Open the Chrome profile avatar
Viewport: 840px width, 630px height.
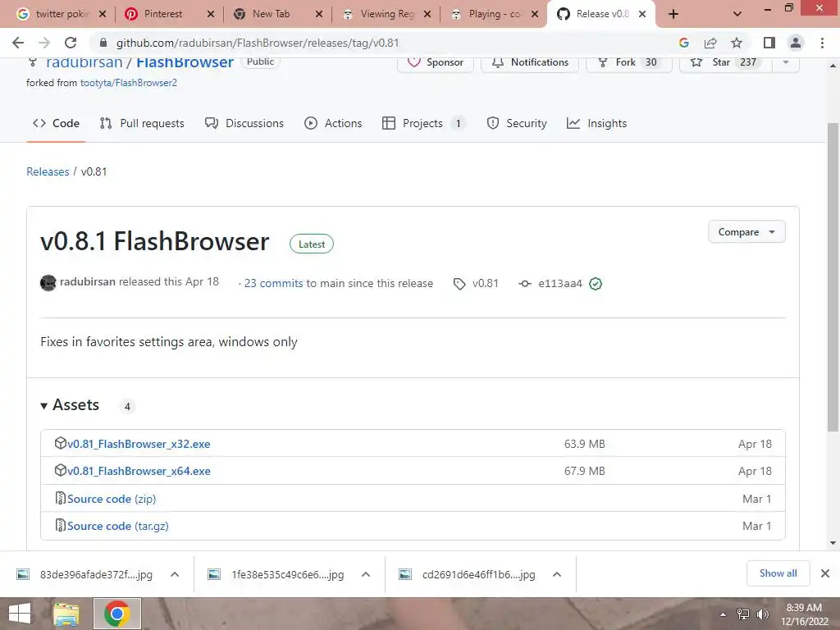pos(796,43)
